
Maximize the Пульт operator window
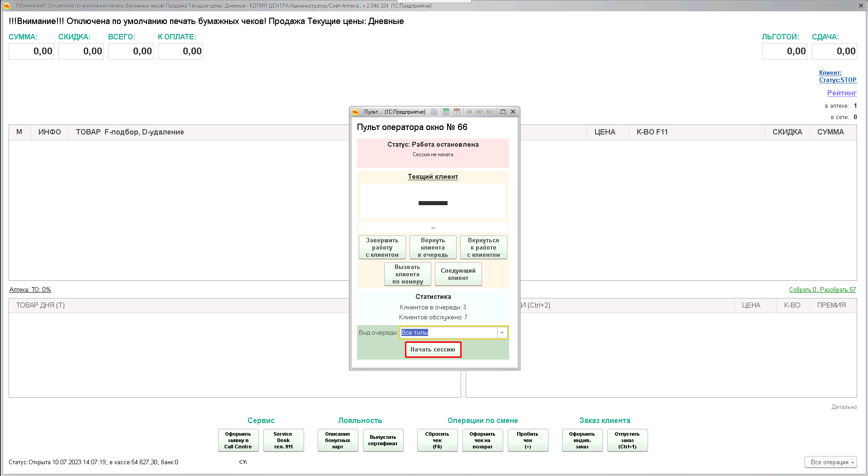503,112
